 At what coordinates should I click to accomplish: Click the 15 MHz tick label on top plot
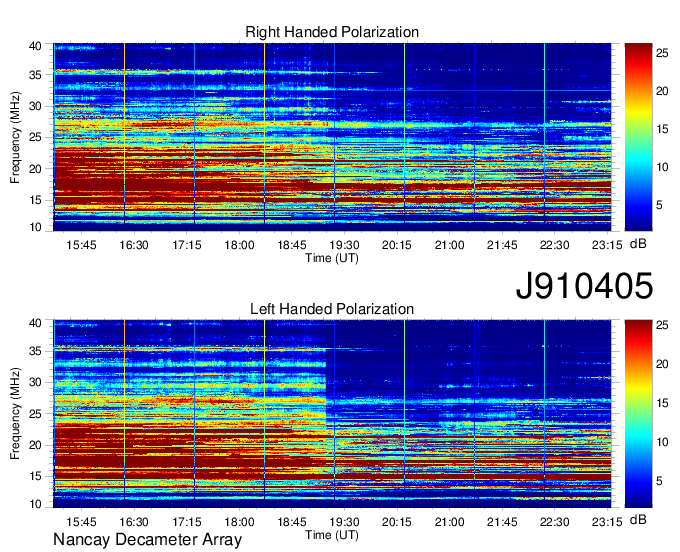coord(35,200)
